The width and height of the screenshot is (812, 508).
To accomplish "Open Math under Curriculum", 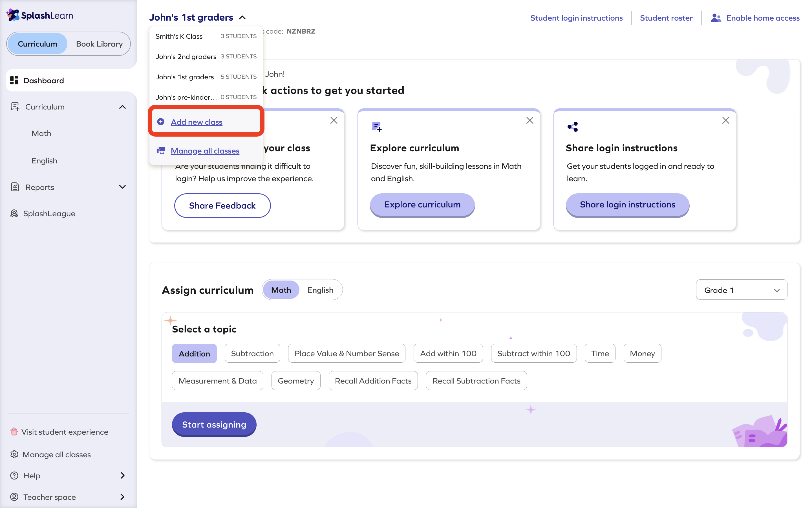I will [x=41, y=133].
